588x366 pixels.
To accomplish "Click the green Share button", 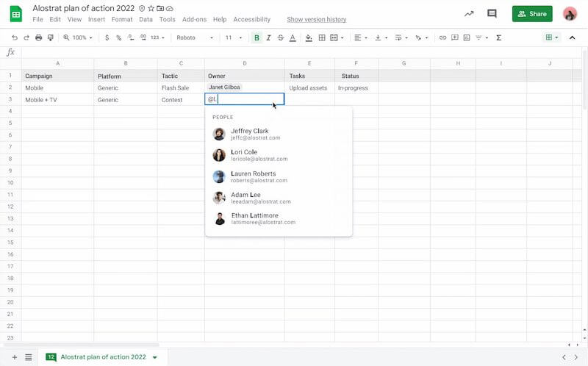I will [532, 14].
